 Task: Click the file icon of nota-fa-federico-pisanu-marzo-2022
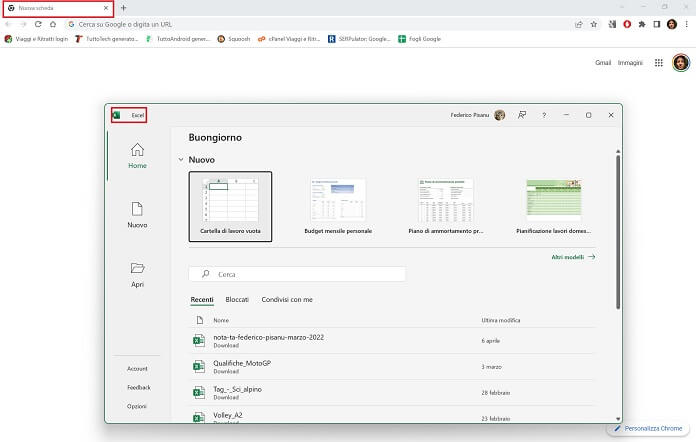click(x=199, y=341)
